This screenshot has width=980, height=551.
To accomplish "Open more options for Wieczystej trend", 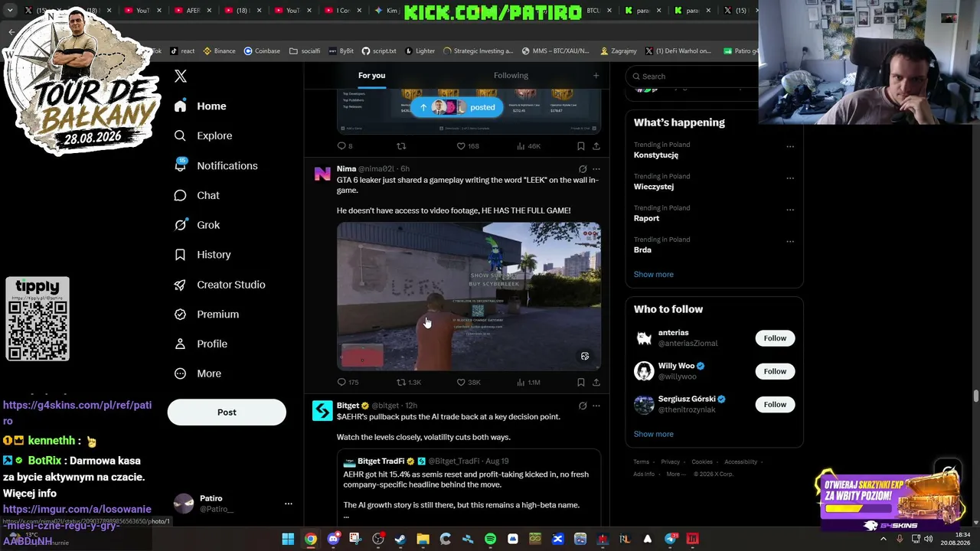I will pyautogui.click(x=790, y=178).
